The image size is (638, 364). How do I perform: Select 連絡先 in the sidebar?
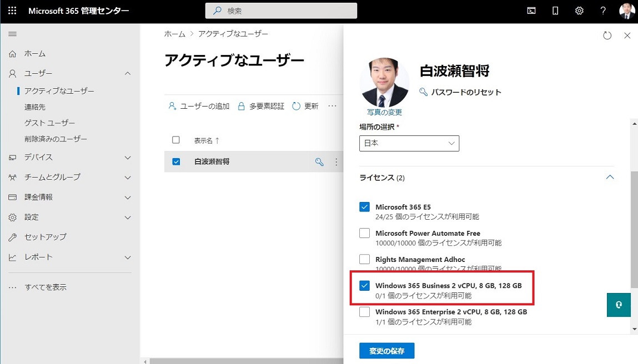(35, 107)
